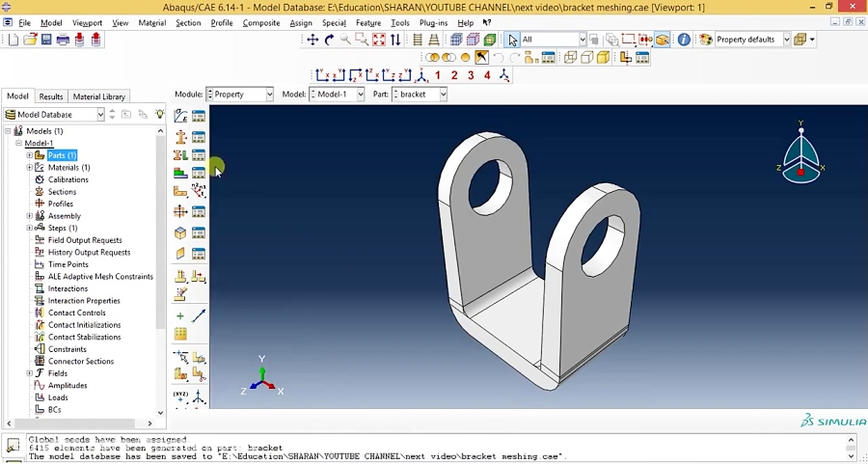Open the Material Manager icon
Viewport: 868px width, 464px height.
(199, 116)
